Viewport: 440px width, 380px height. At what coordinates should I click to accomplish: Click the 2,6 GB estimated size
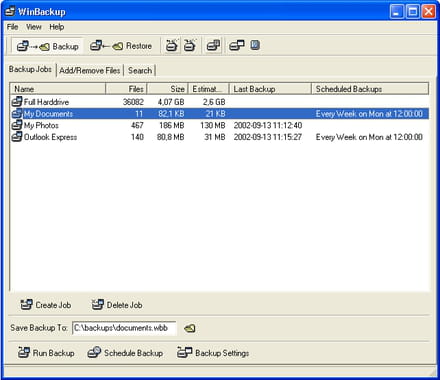tap(214, 102)
